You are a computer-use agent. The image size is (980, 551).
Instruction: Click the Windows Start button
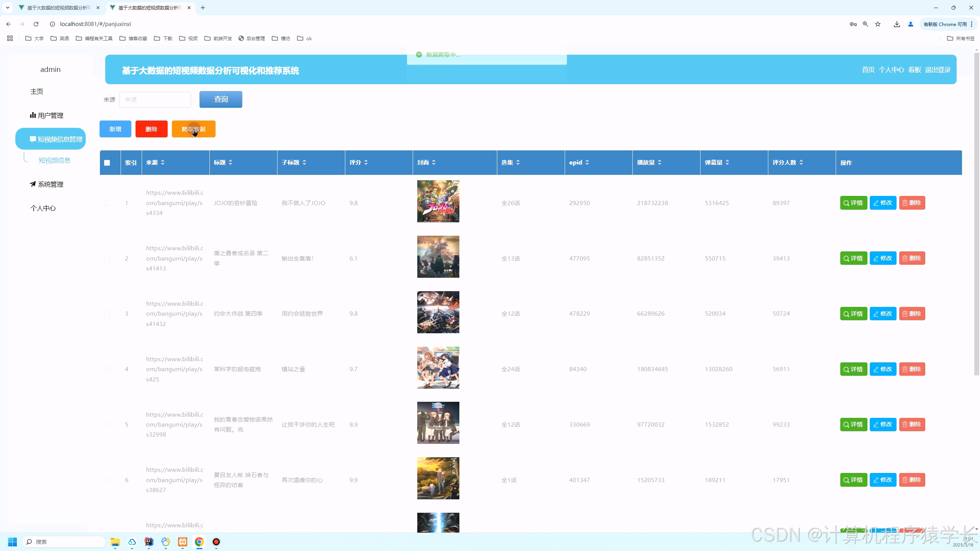pos(12,542)
